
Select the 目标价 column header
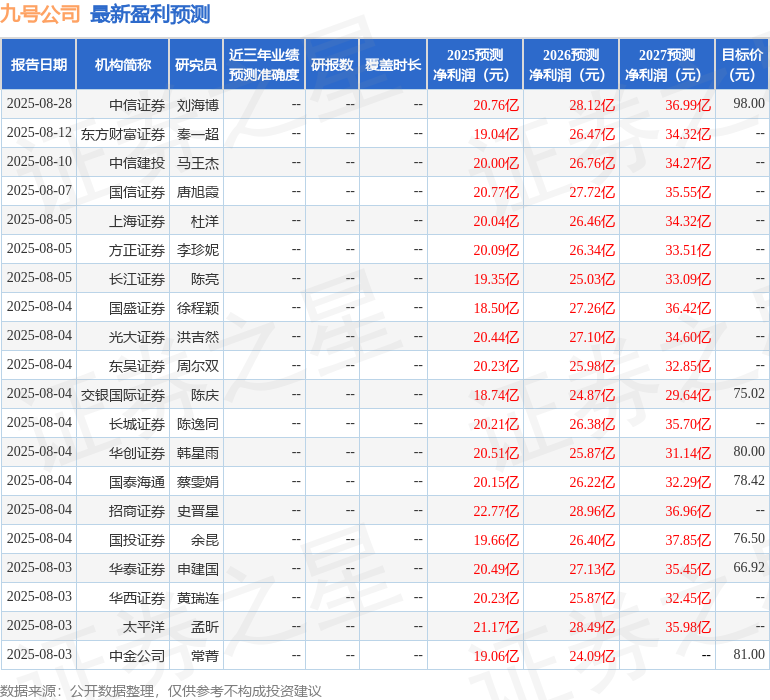pyautogui.click(x=742, y=64)
